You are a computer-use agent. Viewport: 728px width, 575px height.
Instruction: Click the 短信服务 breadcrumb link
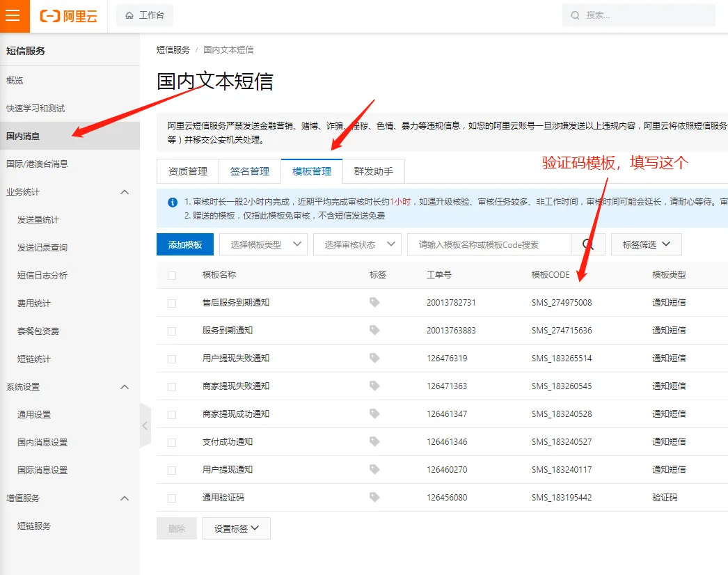point(171,49)
